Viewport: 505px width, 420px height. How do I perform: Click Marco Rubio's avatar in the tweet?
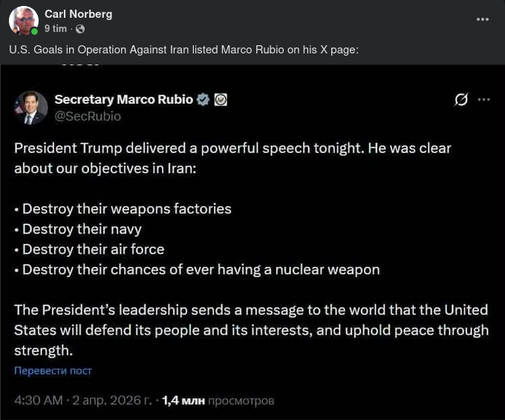(x=30, y=108)
